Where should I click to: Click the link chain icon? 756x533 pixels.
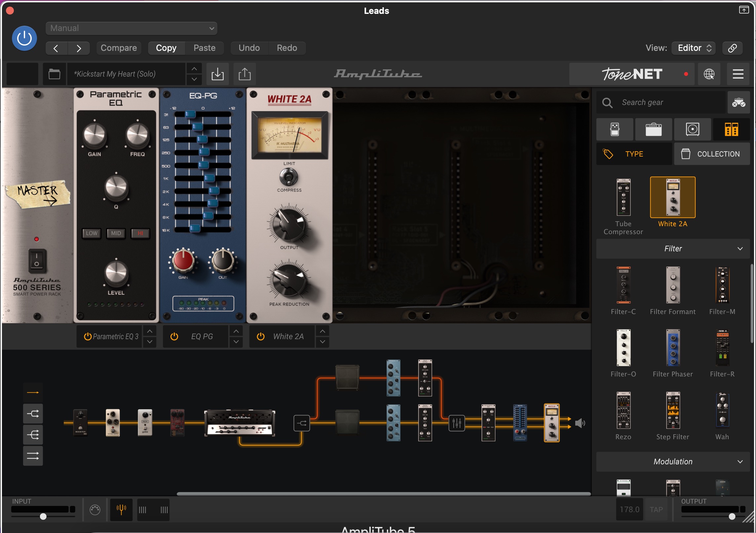click(733, 48)
